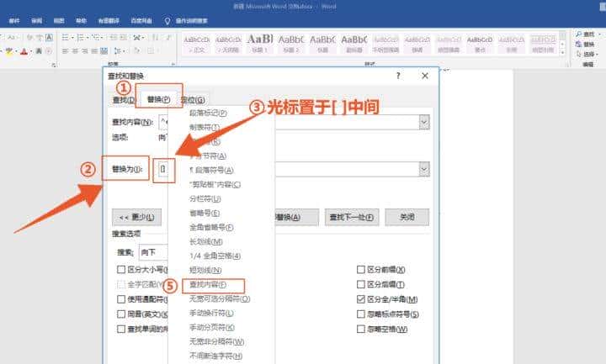Toggle 查找单词的所有形式 checkbox

(121, 329)
